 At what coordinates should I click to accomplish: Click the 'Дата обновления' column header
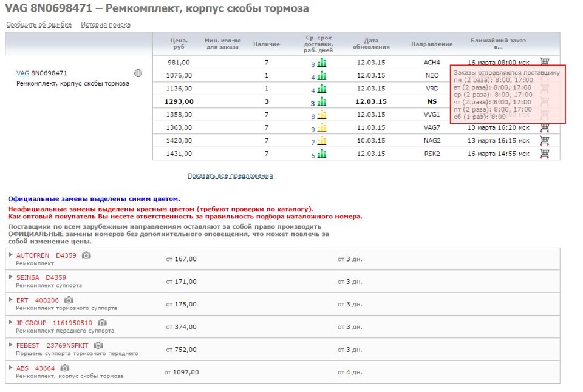click(x=371, y=44)
